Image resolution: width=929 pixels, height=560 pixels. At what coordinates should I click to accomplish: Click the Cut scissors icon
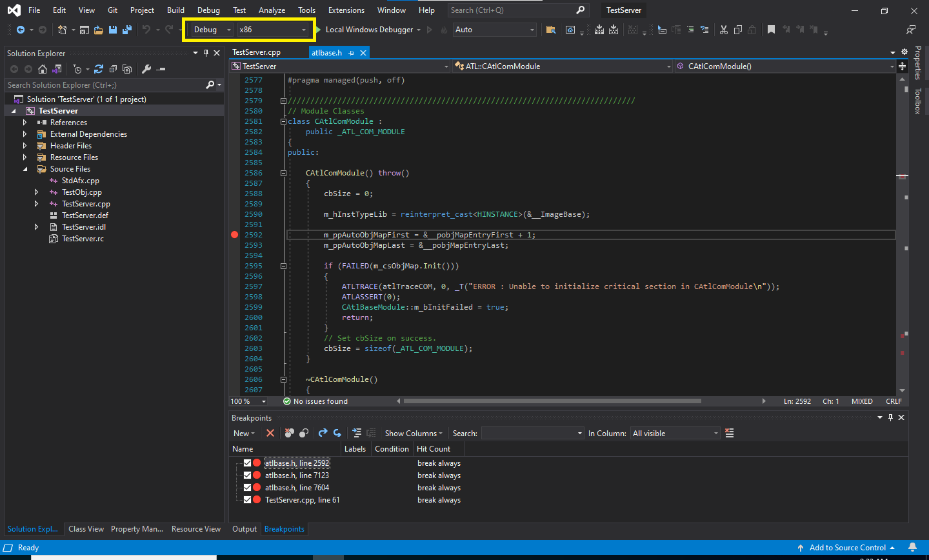[x=724, y=30]
